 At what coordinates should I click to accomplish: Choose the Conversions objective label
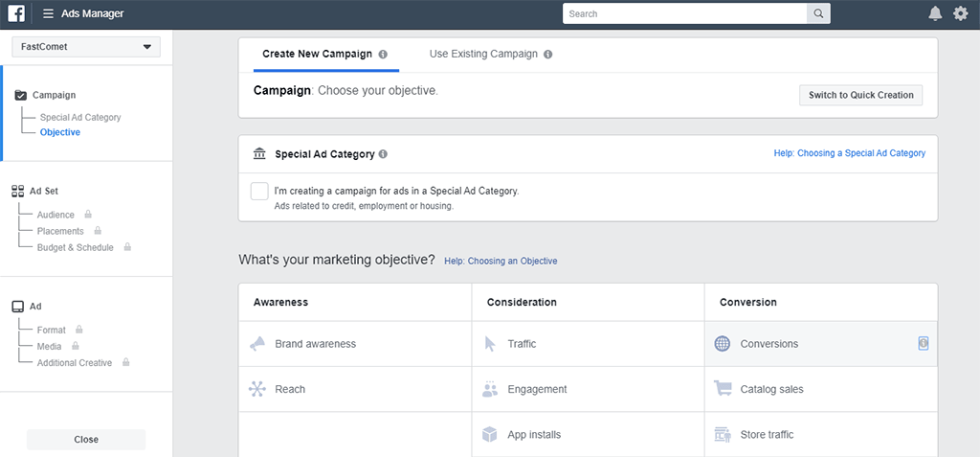[769, 344]
